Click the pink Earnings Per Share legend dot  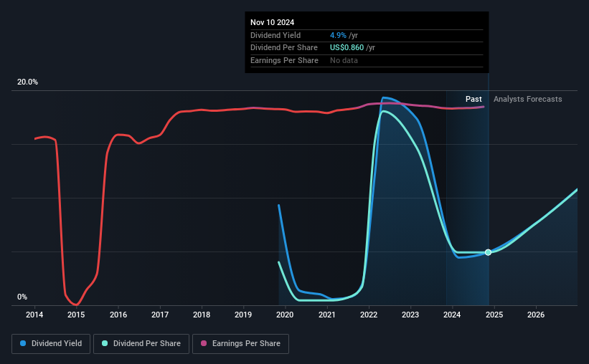pos(204,343)
